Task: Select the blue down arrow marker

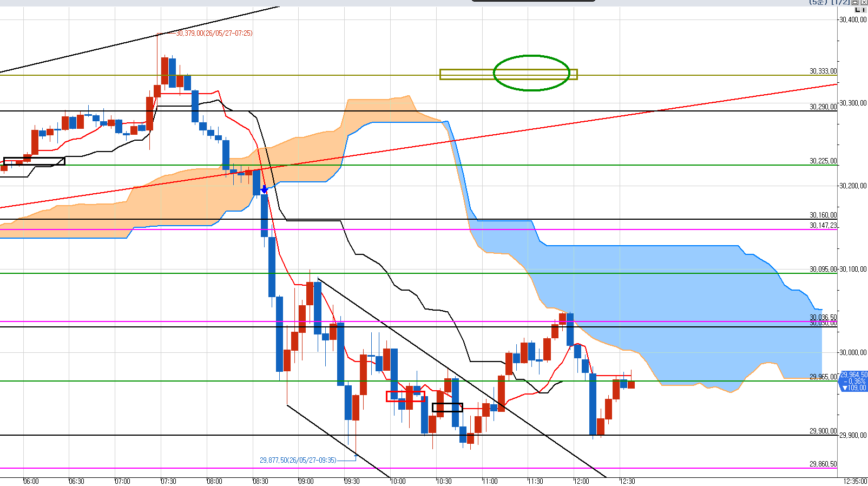Action: coord(264,189)
